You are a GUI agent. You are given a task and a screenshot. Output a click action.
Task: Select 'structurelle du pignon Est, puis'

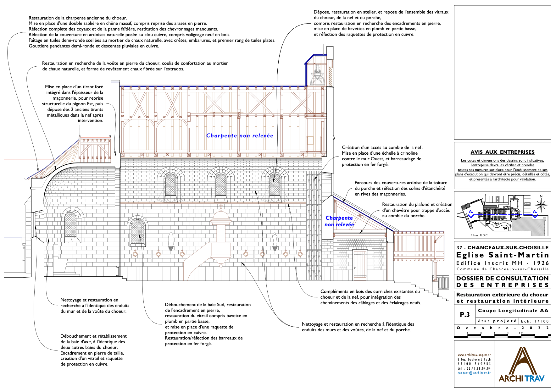click(x=72, y=104)
